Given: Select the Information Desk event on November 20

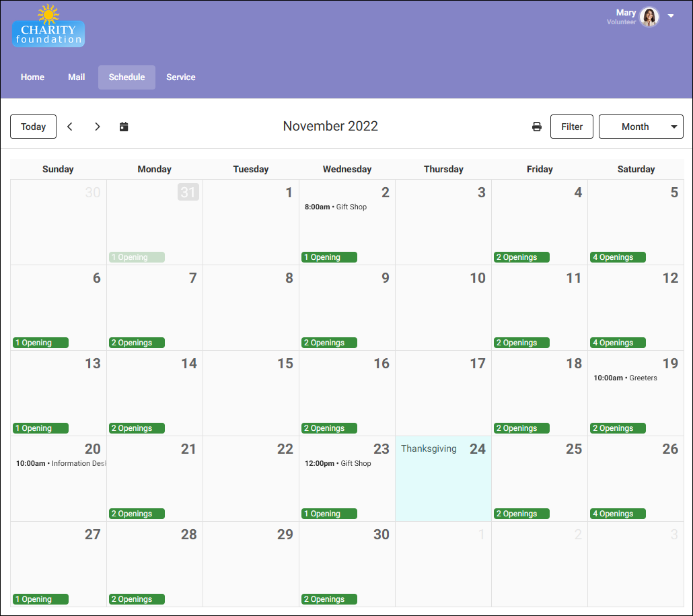Looking at the screenshot, I should click(61, 463).
